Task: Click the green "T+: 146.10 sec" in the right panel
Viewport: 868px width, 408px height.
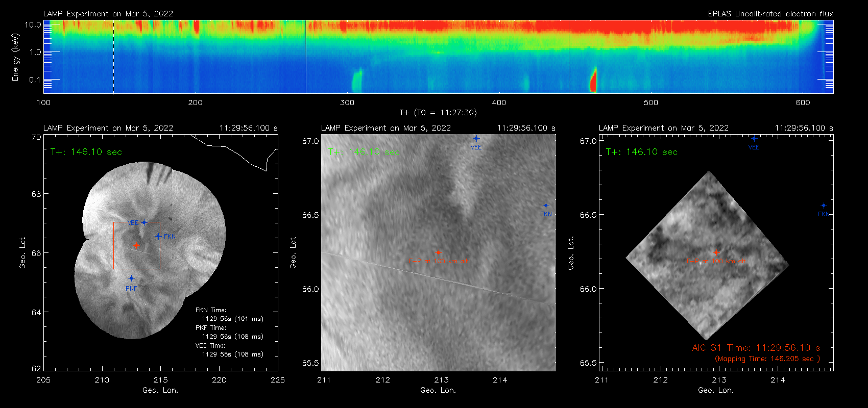Action: (642, 152)
